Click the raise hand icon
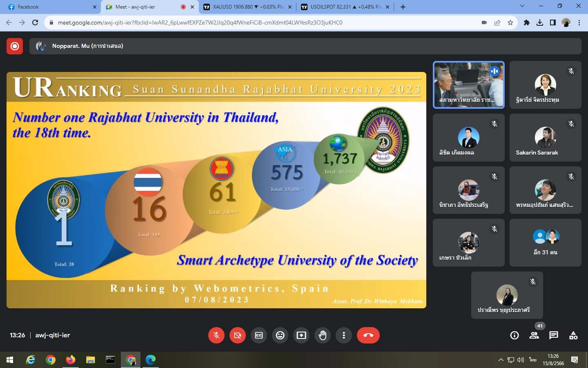Screen dimensions: 588x368 point(323,335)
